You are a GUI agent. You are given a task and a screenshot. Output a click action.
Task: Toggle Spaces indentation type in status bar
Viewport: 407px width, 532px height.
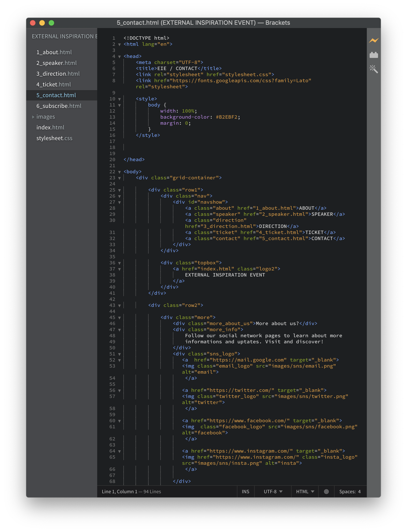coord(347,491)
